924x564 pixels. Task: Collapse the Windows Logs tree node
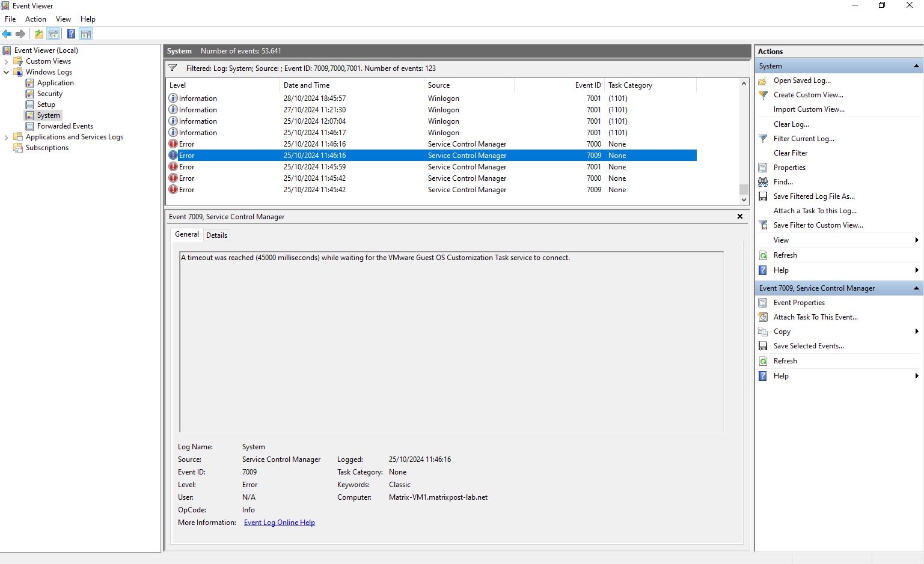(x=7, y=72)
